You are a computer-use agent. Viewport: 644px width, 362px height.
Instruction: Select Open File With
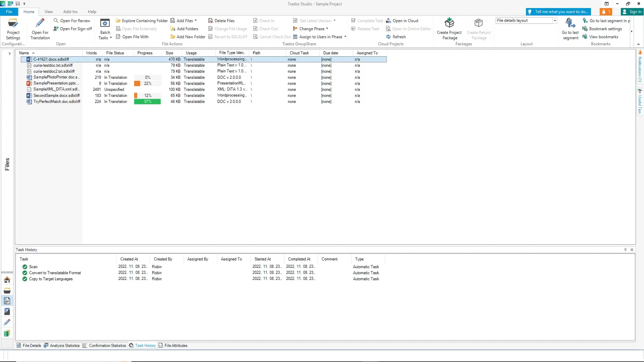click(132, 37)
